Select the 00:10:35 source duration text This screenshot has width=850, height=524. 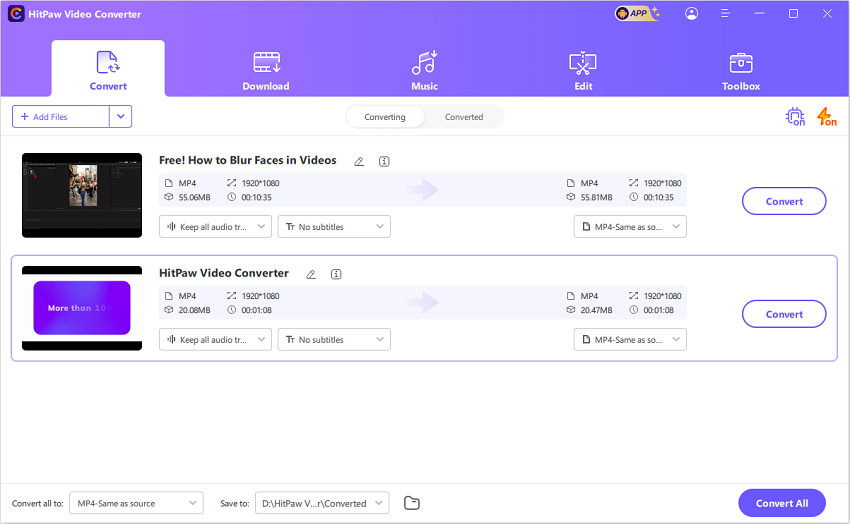pos(256,197)
